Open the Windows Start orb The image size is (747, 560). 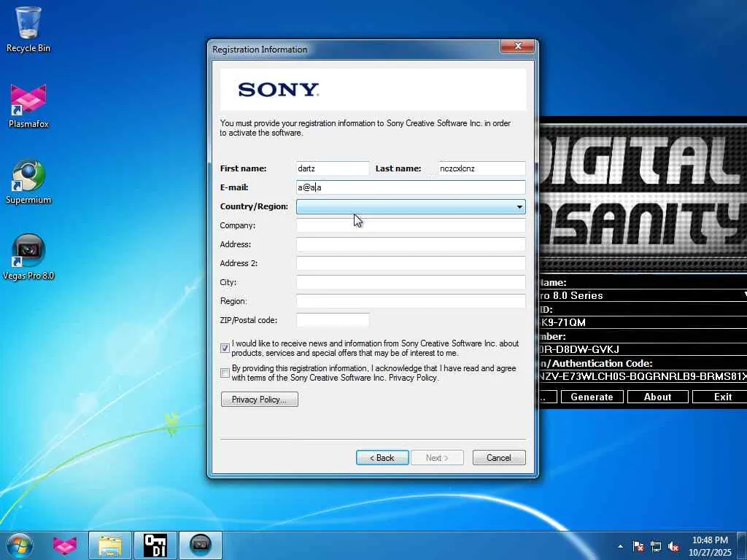(x=20, y=545)
